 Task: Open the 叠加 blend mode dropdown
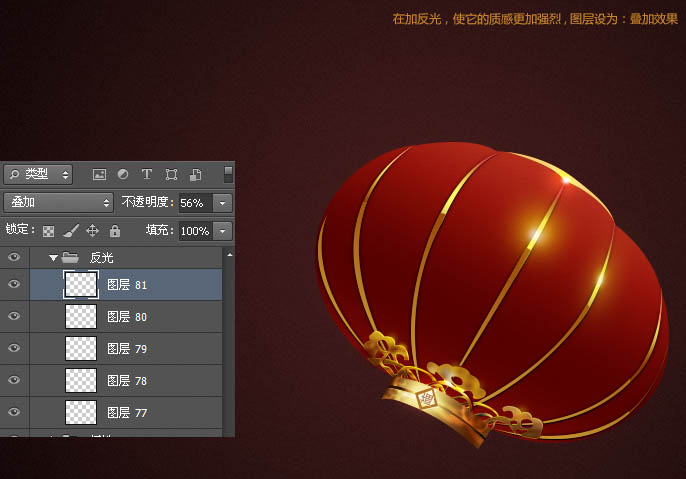[58, 202]
